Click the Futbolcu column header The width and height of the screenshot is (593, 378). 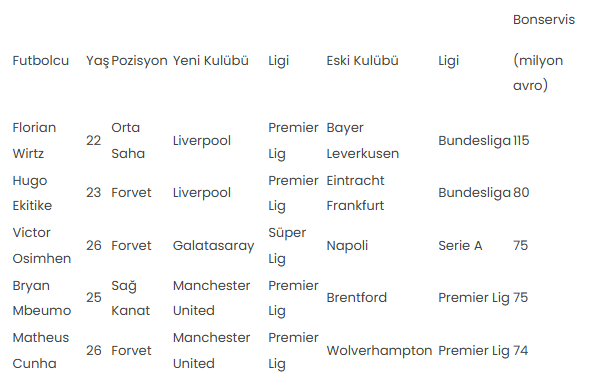click(x=40, y=60)
